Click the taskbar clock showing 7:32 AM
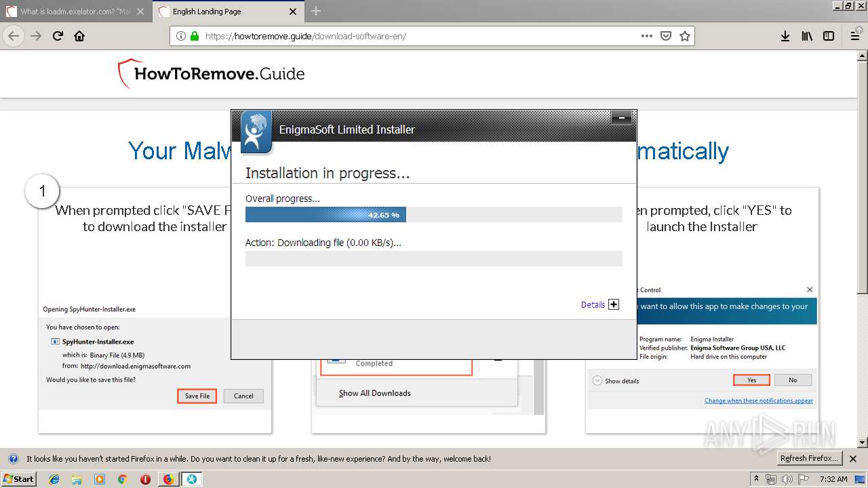 click(833, 479)
